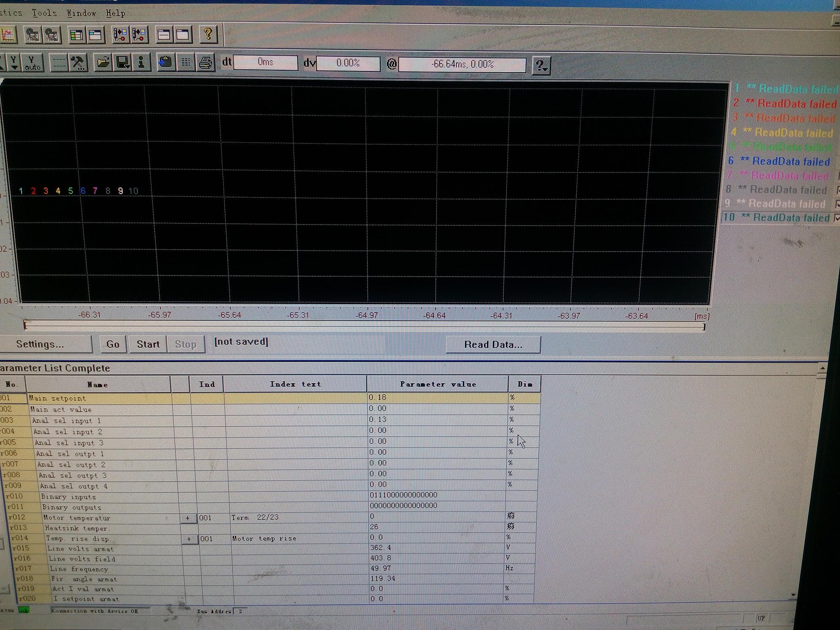The height and width of the screenshot is (630, 840).
Task: Open the Tools menu
Action: point(44,13)
